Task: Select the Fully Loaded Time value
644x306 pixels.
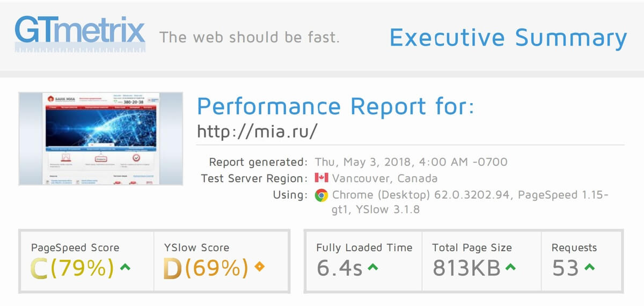Action: (339, 268)
